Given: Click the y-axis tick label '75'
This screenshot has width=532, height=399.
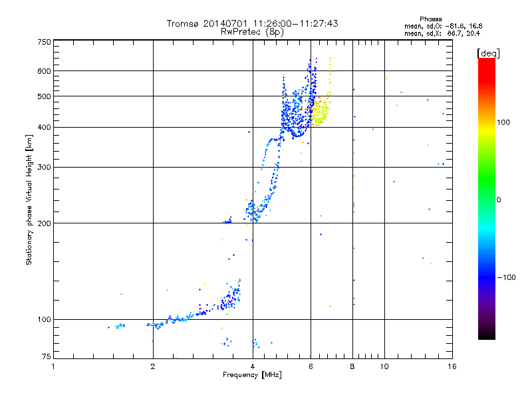Looking at the screenshot, I should [x=47, y=356].
